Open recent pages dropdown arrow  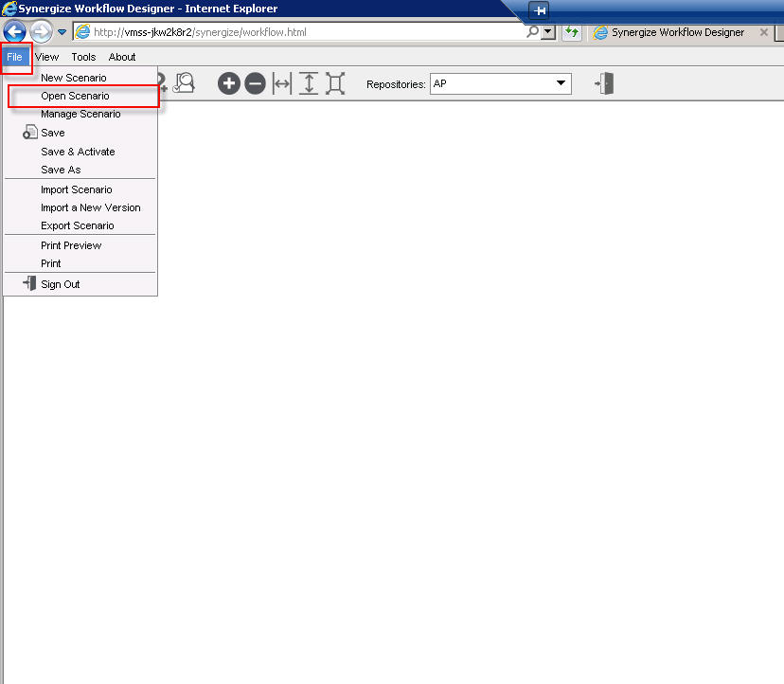coord(62,32)
